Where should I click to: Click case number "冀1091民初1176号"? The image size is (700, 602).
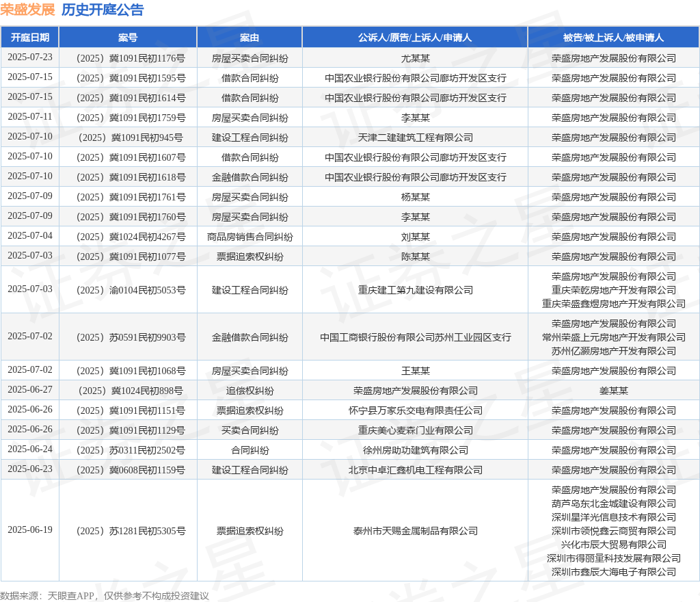[148, 59]
